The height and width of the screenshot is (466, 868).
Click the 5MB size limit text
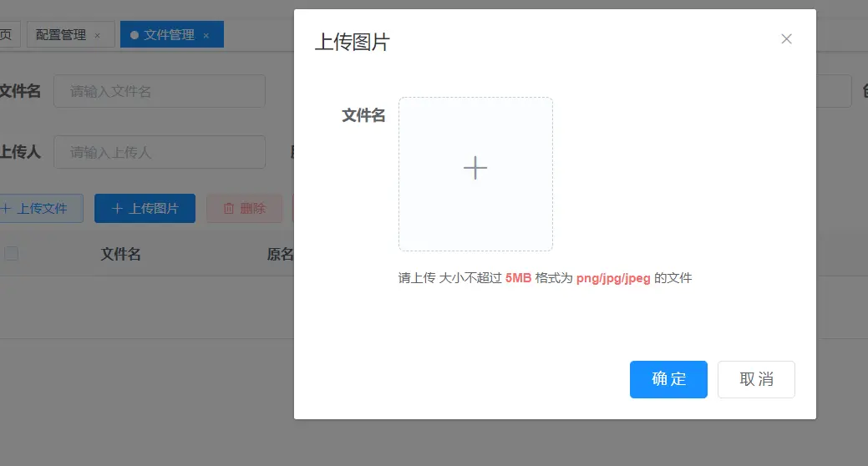[518, 278]
